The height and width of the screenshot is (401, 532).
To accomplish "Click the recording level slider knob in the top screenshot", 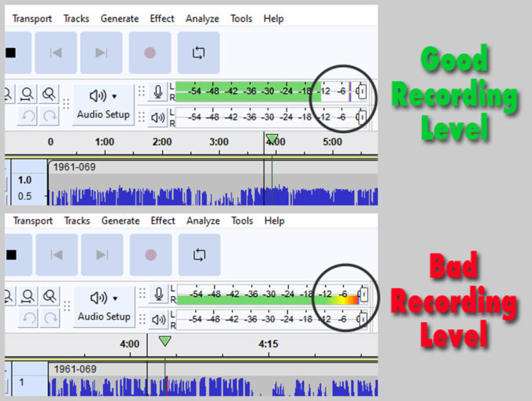I will 363,91.
